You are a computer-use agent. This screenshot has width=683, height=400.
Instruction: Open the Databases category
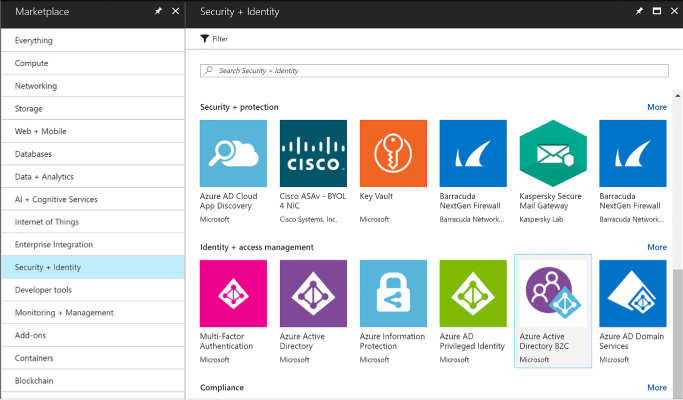[x=93, y=154]
